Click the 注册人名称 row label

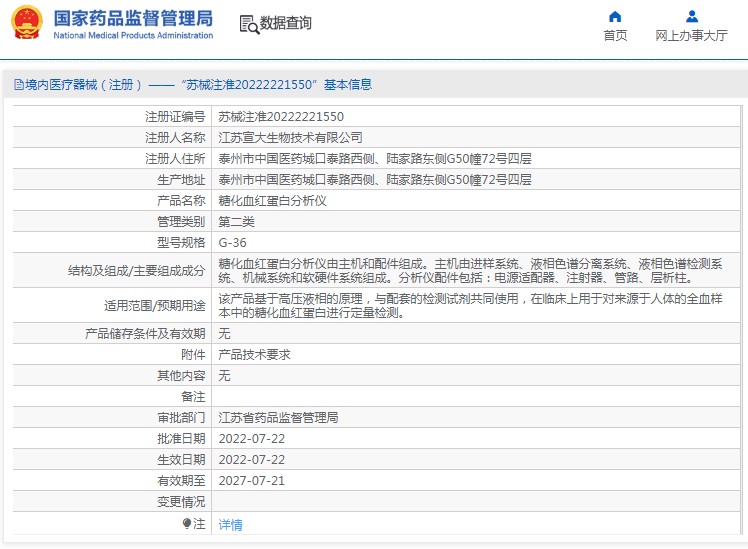click(175, 138)
